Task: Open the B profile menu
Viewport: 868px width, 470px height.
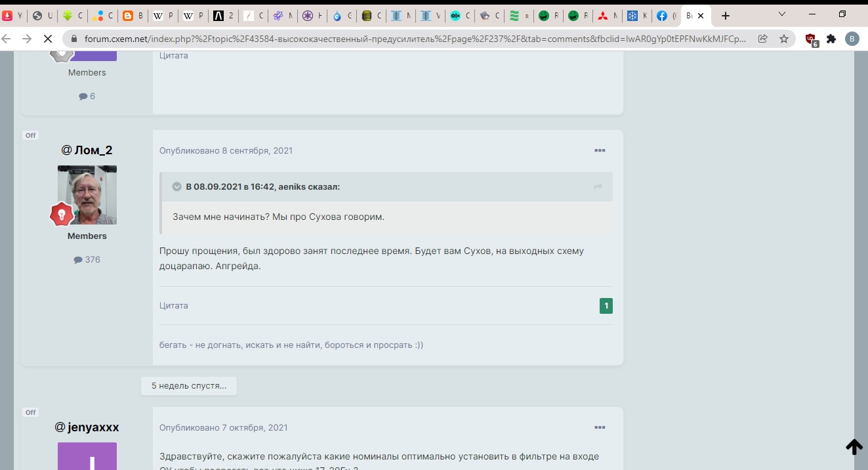Action: (852, 39)
